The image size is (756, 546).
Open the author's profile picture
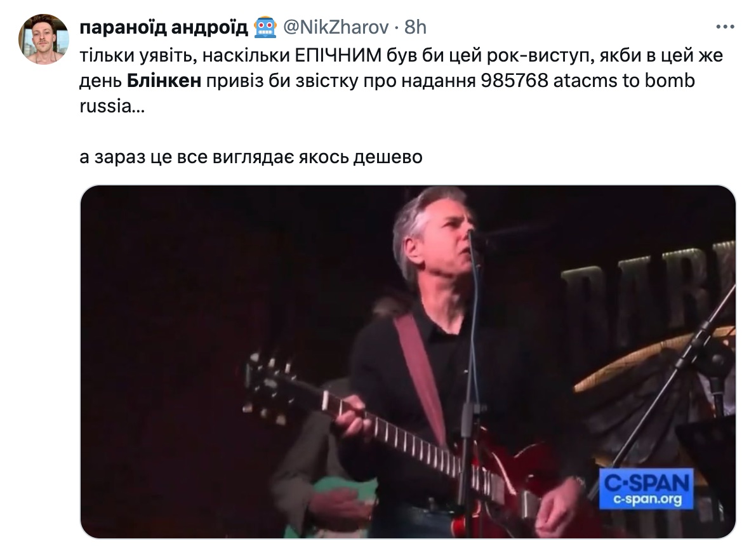point(43,39)
